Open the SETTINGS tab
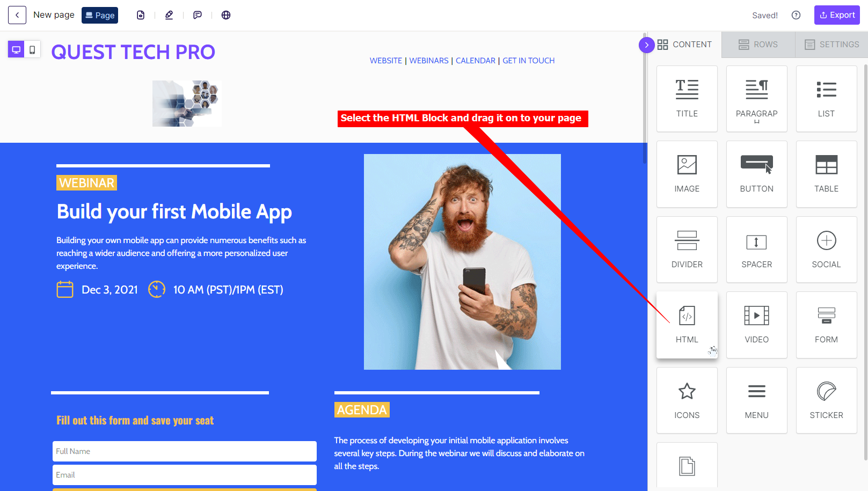The image size is (868, 491). coord(831,45)
